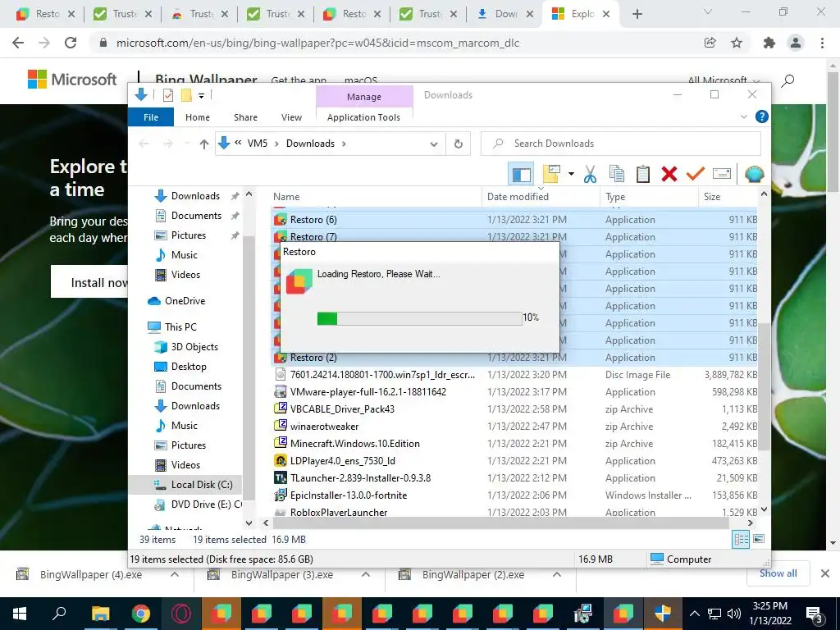Image resolution: width=840 pixels, height=630 pixels.
Task: Click Properties icon in the quick access toolbar
Action: coord(168,95)
